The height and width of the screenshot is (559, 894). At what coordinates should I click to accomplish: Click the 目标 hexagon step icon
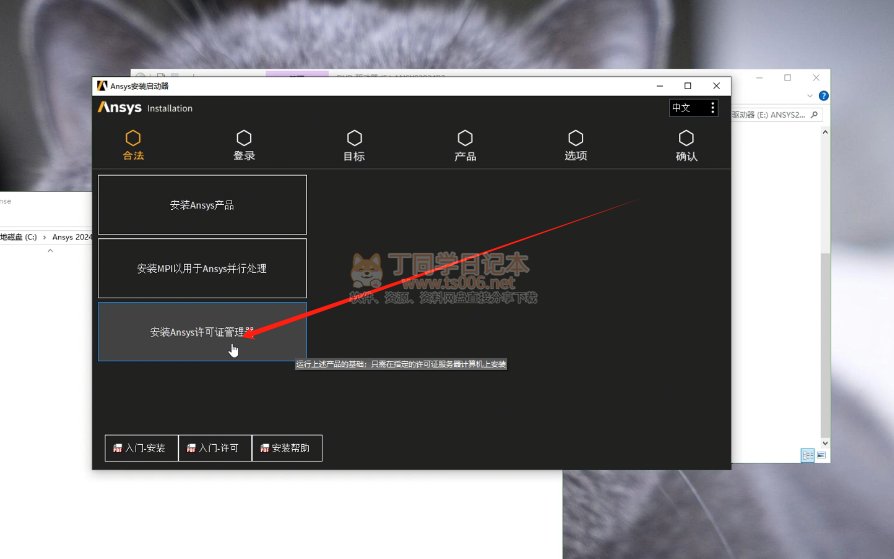pos(355,138)
